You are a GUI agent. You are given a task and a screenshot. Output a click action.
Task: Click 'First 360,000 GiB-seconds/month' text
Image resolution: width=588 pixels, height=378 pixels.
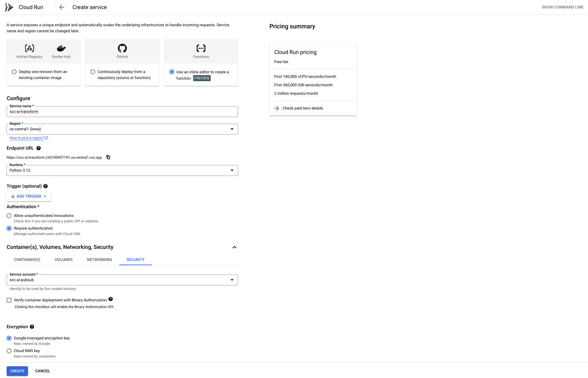point(303,85)
